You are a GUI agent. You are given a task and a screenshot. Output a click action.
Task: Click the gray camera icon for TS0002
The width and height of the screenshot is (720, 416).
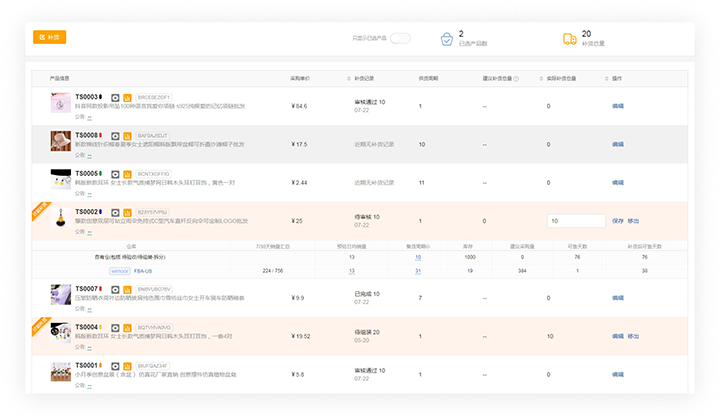coord(115,212)
